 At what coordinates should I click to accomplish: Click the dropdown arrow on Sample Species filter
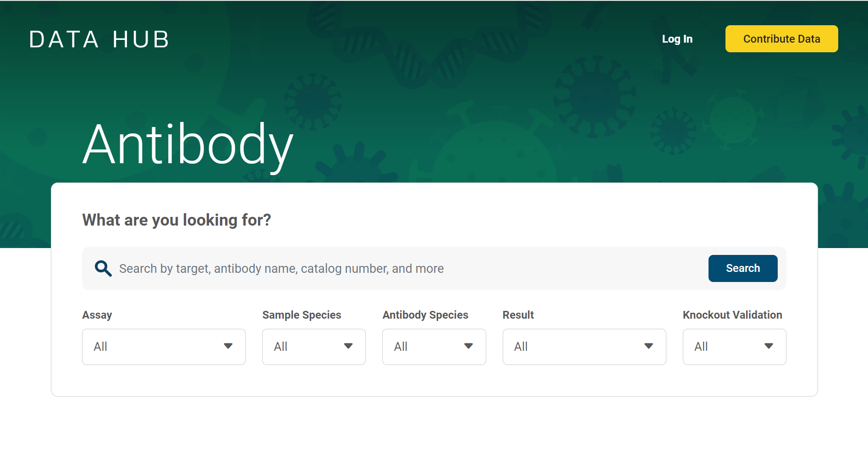[349, 347]
